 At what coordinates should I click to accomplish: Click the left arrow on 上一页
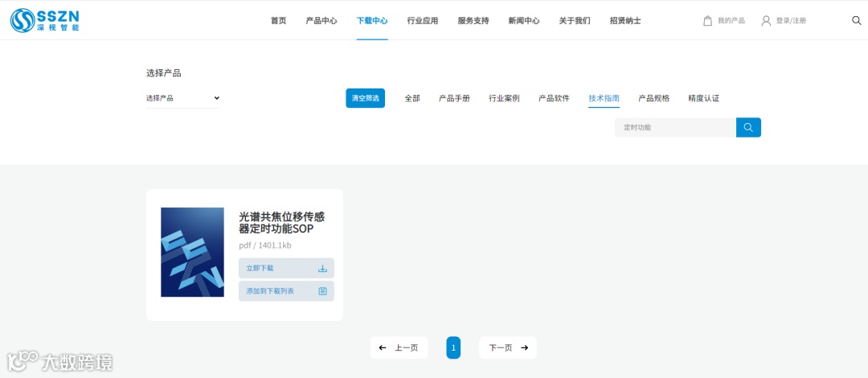coord(382,348)
